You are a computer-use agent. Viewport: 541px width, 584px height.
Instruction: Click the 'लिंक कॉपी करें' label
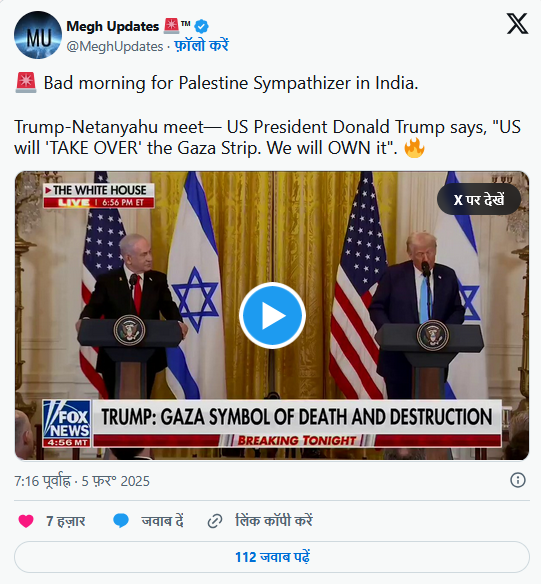[274, 520]
